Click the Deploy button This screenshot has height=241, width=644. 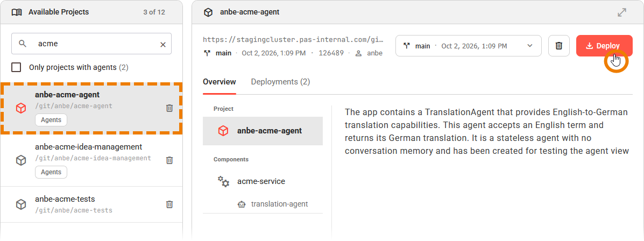coord(604,46)
